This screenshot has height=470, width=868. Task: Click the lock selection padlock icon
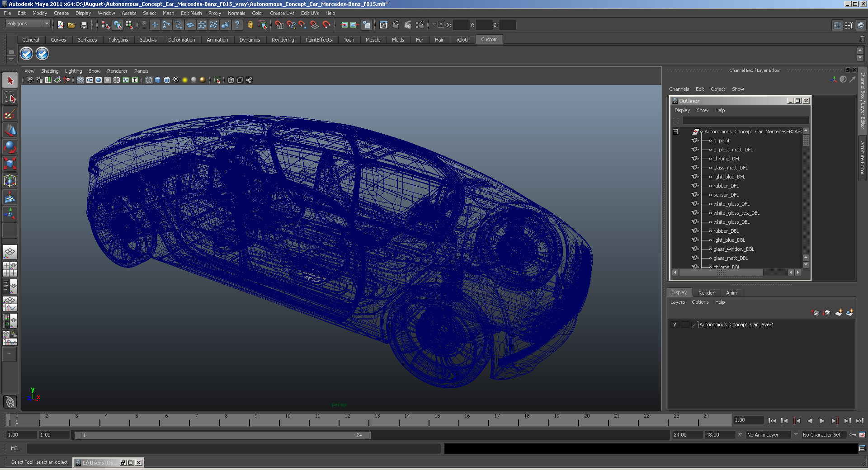click(250, 25)
